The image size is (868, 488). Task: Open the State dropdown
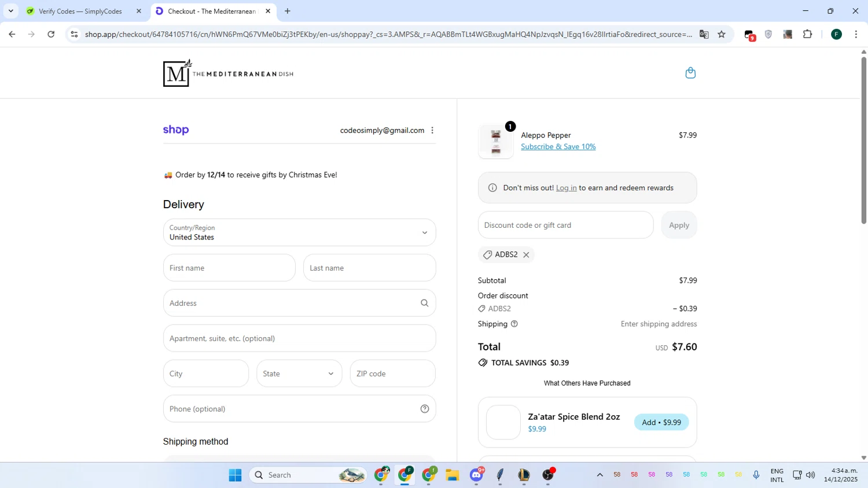point(299,374)
